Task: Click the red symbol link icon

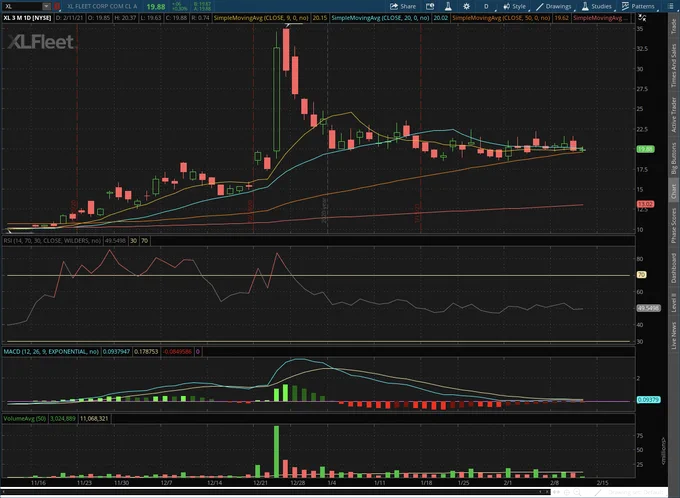Action: pos(57,6)
